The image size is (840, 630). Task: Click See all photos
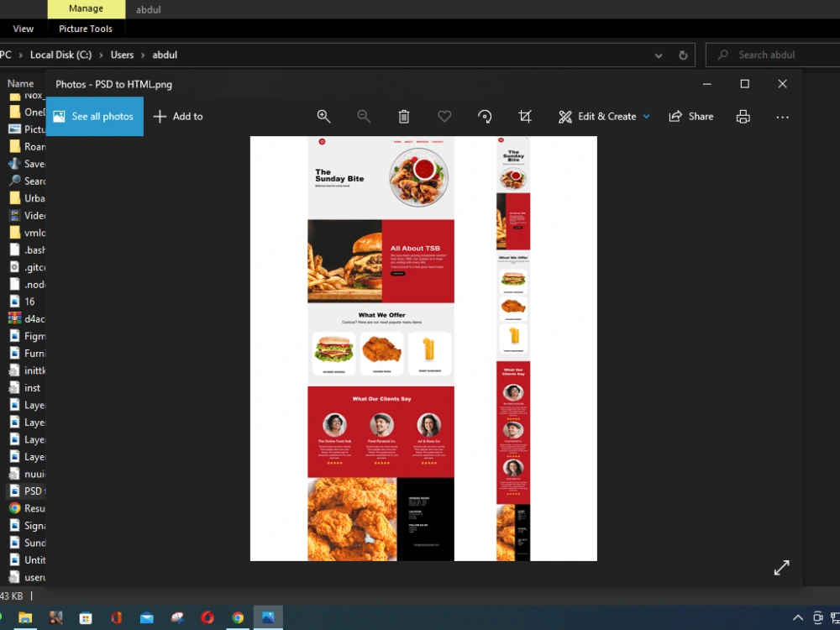pyautogui.click(x=95, y=116)
